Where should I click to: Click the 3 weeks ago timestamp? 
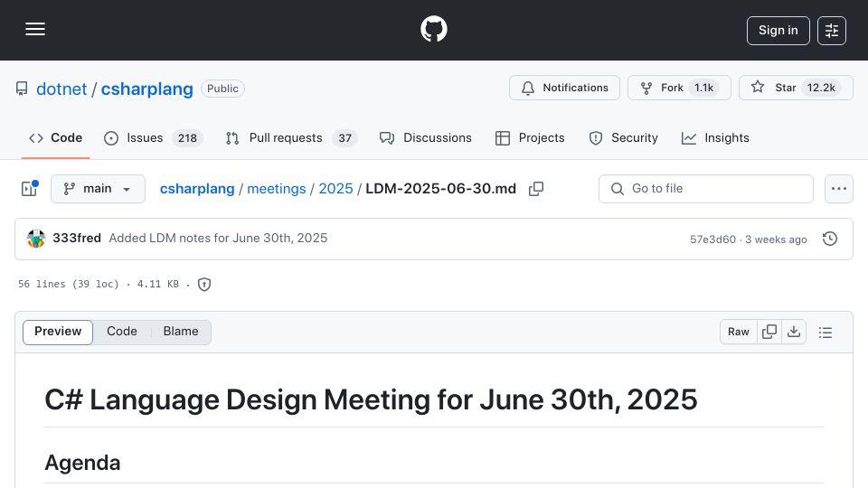pos(776,239)
